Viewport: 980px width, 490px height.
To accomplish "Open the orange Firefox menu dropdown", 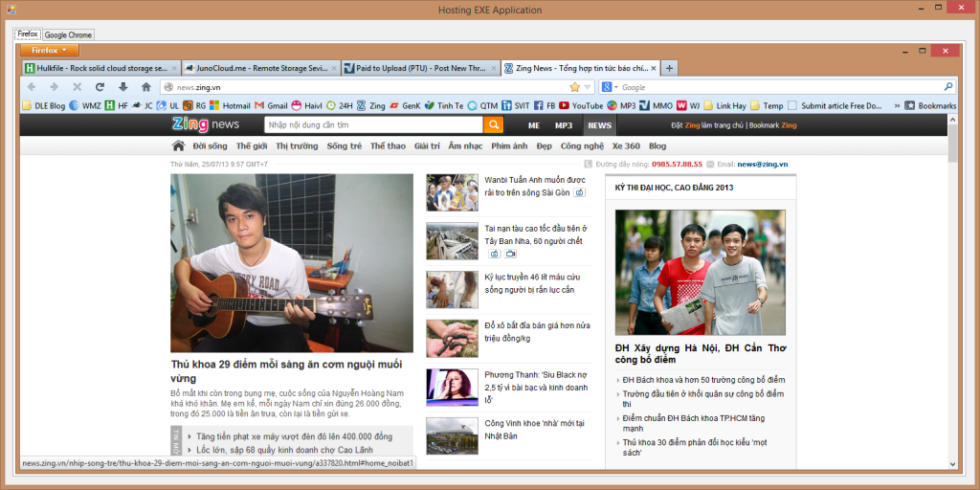I will pos(49,50).
